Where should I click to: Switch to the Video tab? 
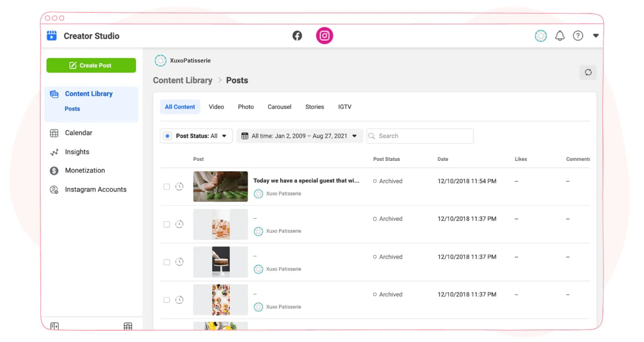(216, 107)
